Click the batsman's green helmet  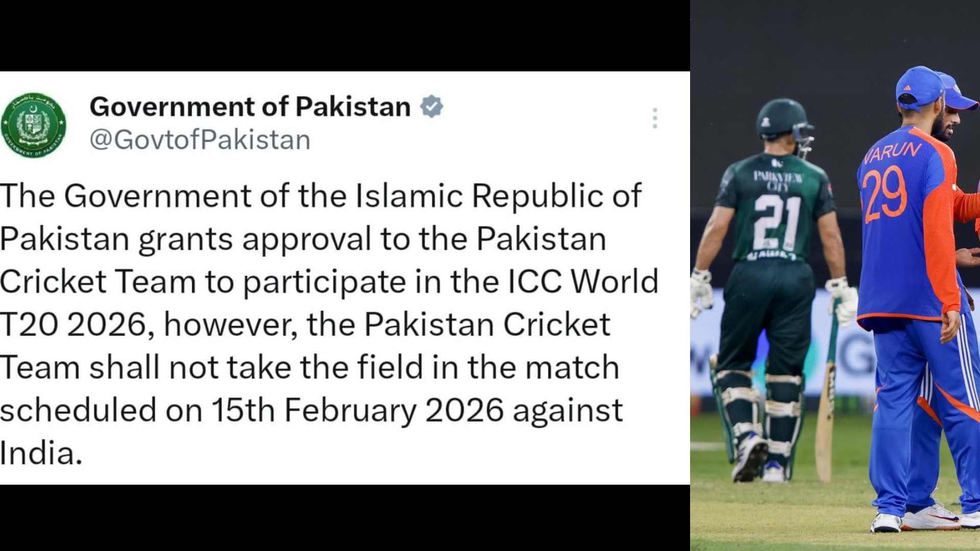pos(781,120)
